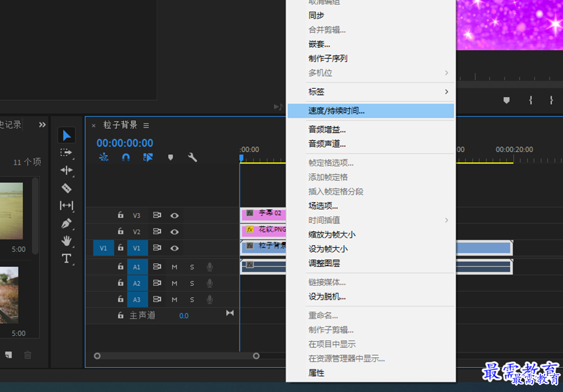Image resolution: width=563 pixels, height=392 pixels.
Task: Click the trash delete icon
Action: click(28, 355)
